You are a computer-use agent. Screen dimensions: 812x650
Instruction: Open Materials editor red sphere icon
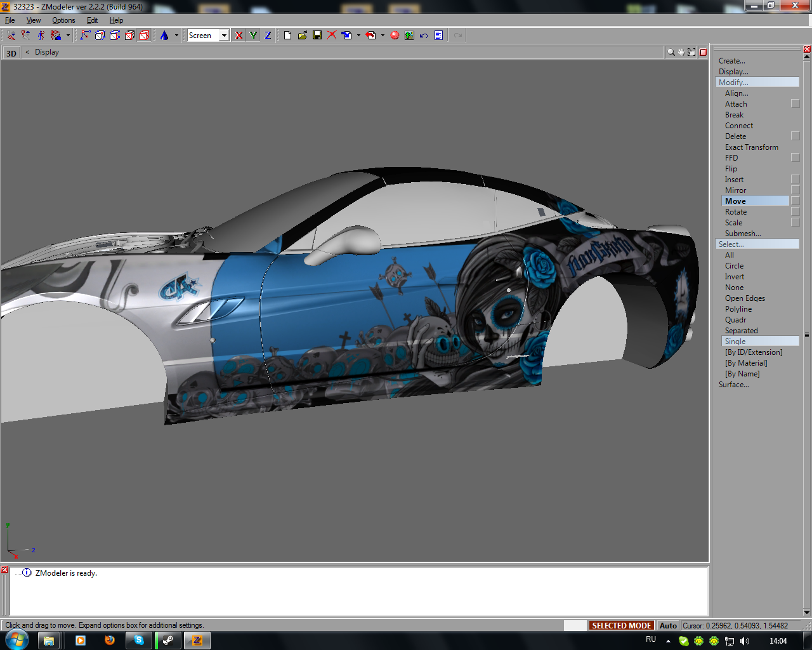point(395,36)
